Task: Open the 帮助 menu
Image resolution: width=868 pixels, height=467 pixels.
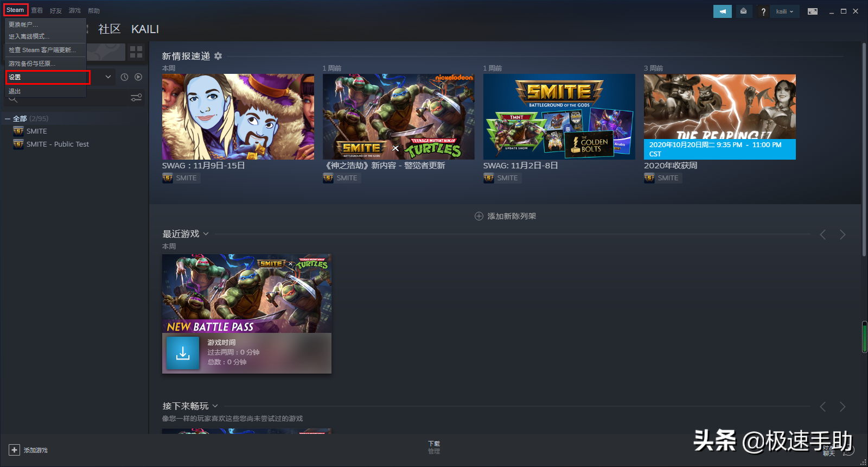Action: [94, 10]
